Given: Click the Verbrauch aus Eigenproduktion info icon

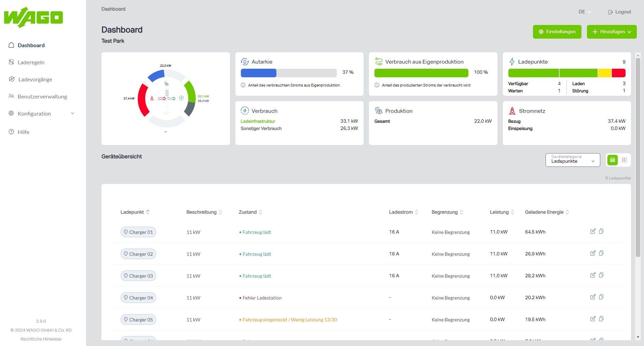Looking at the screenshot, I should pos(377,85).
